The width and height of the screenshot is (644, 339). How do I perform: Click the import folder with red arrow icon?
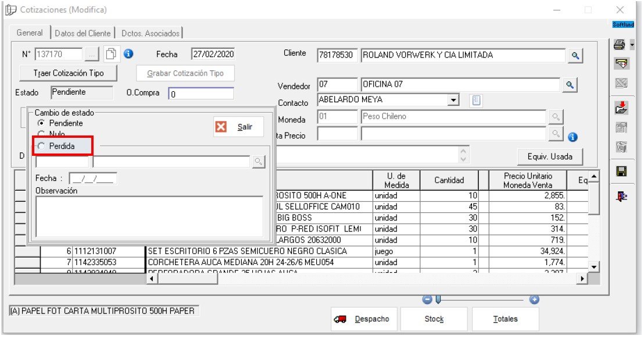point(621,107)
